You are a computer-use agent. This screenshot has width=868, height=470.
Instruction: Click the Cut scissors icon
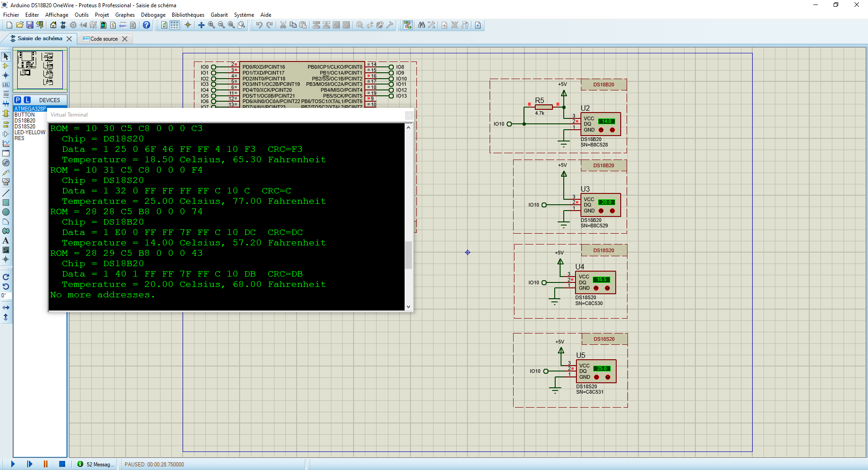(x=283, y=25)
